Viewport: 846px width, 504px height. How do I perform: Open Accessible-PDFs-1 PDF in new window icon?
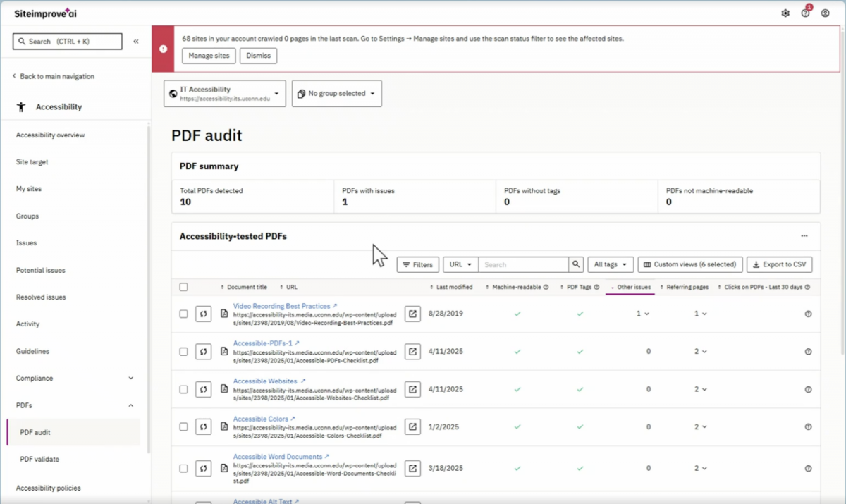[x=412, y=351]
